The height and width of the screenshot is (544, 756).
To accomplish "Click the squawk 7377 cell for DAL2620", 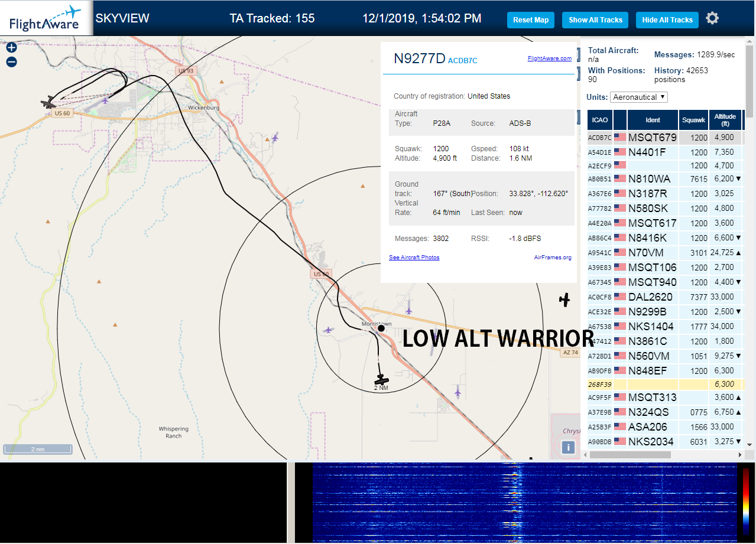I will click(693, 297).
